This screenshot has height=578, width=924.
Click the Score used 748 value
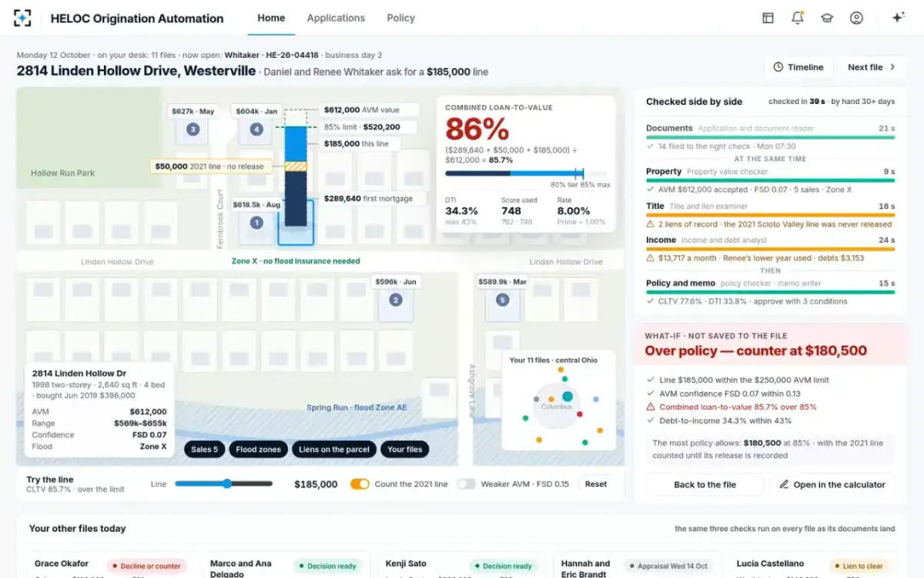tap(511, 210)
